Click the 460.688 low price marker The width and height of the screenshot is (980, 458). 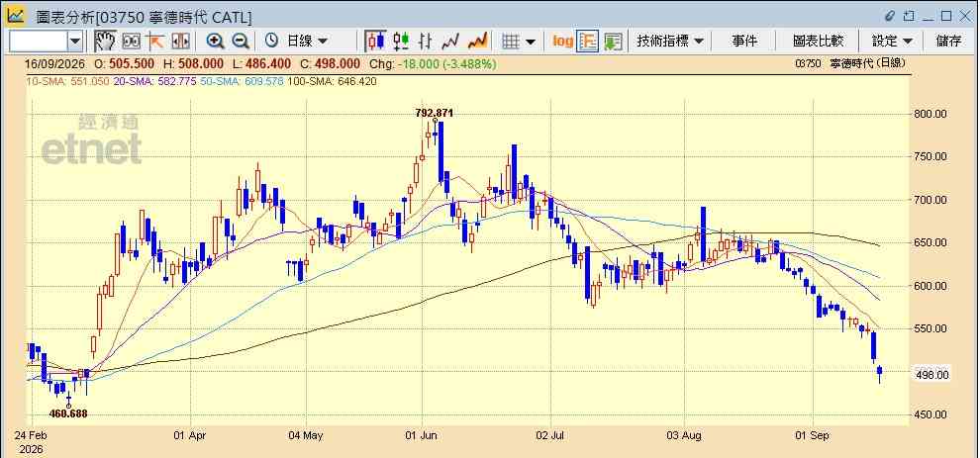tap(68, 413)
